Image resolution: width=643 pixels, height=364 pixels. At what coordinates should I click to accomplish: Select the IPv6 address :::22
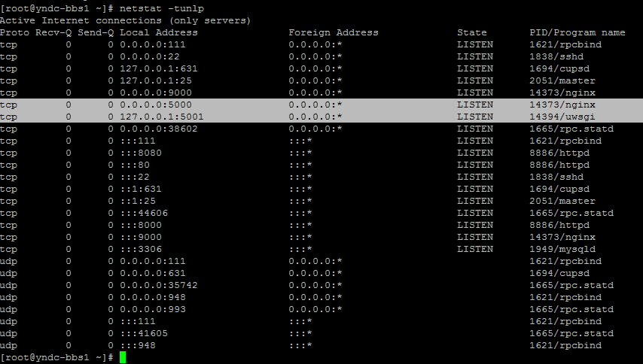point(135,177)
